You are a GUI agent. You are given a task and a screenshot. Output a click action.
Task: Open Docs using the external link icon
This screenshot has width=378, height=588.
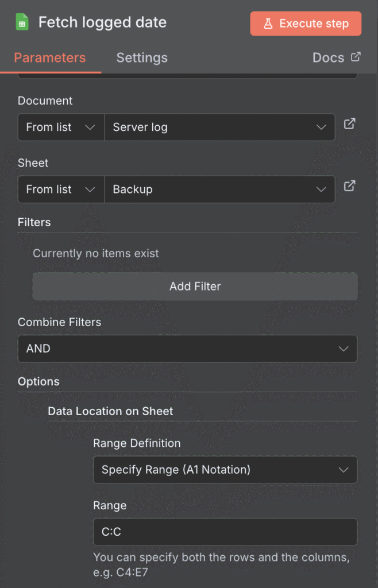point(355,57)
